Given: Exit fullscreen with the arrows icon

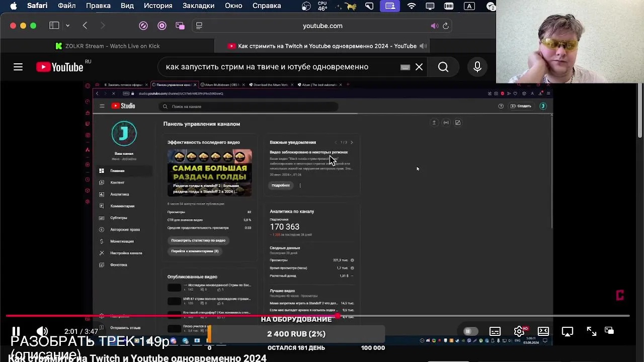Looking at the screenshot, I should (592, 331).
